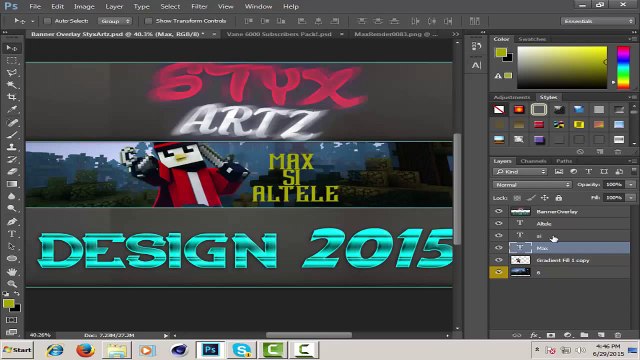Select the Move tool

click(11, 48)
